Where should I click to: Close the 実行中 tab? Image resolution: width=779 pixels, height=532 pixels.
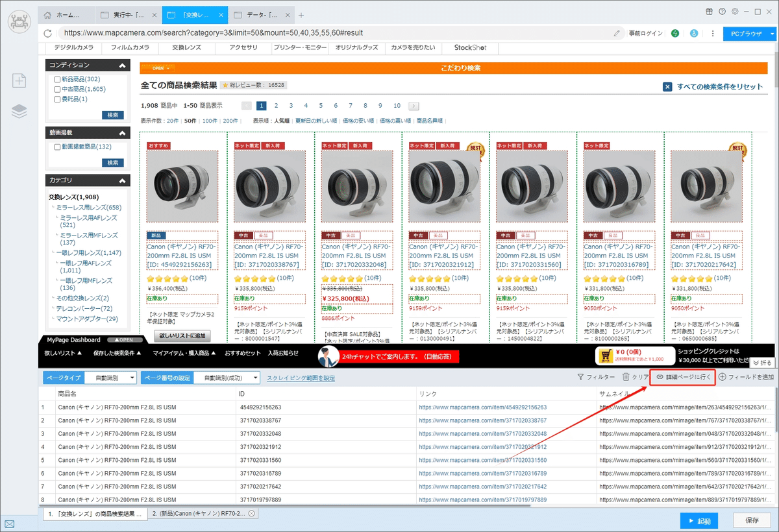coord(155,14)
